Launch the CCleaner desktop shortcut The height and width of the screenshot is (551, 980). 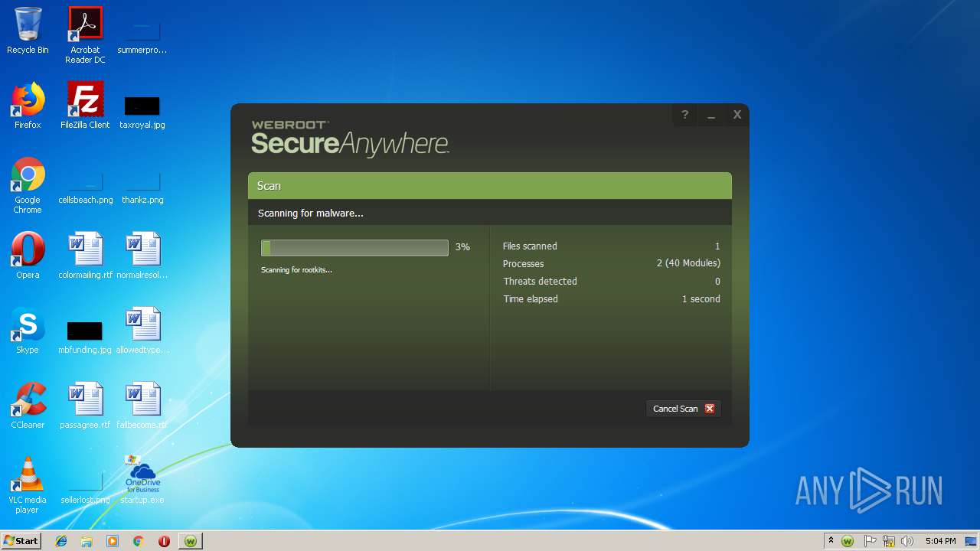pyautogui.click(x=28, y=406)
